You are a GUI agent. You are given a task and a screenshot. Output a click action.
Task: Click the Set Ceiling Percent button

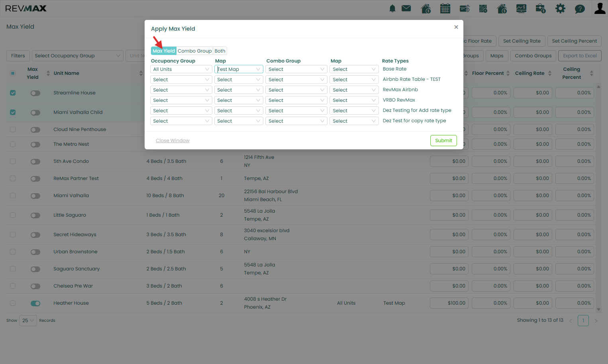click(574, 41)
